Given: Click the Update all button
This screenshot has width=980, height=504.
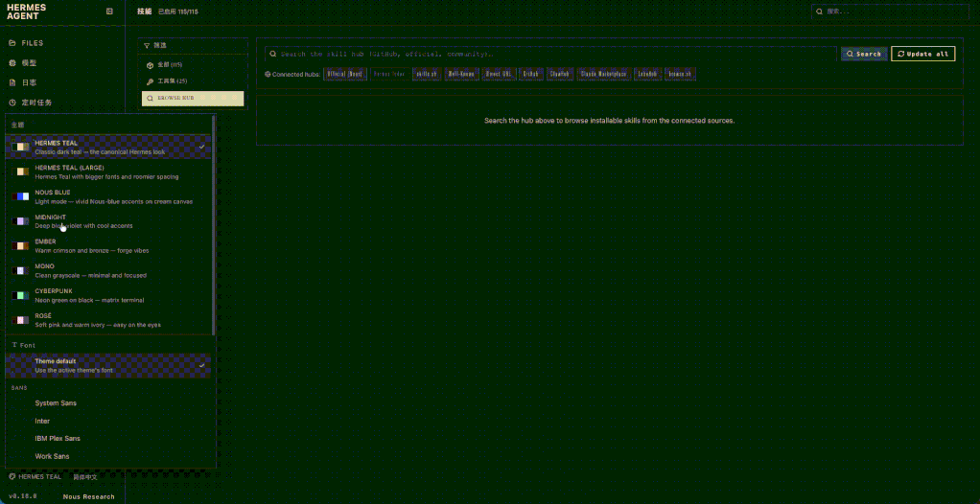Looking at the screenshot, I should pyautogui.click(x=922, y=54).
